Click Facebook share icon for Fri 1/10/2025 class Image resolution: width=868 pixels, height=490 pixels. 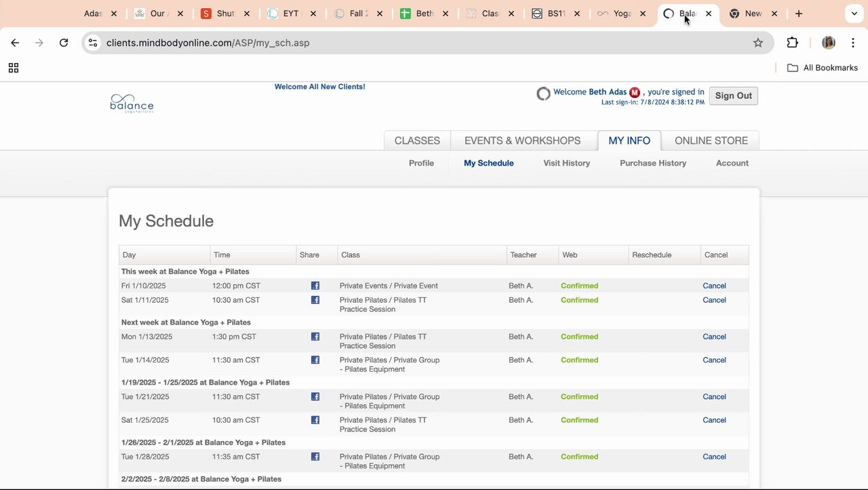click(315, 286)
